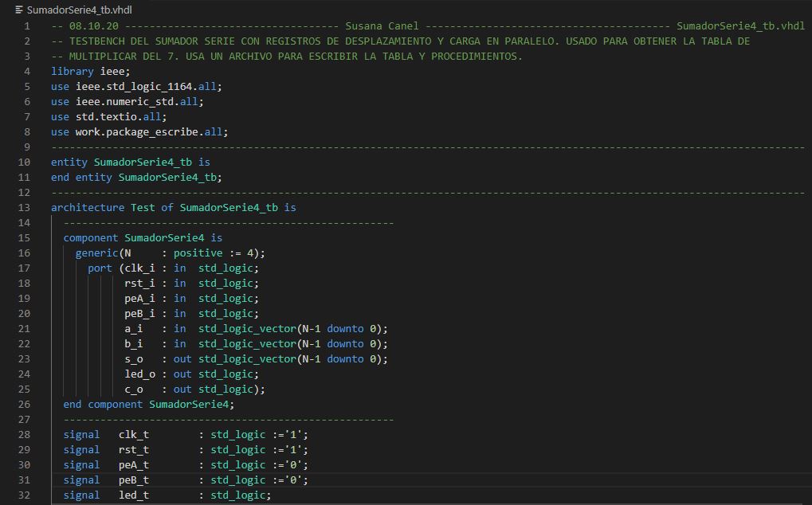Open the SumadorSerie4_tb.vhdl breadcrumb label
Screen dimensions: 812x505
click(x=79, y=10)
